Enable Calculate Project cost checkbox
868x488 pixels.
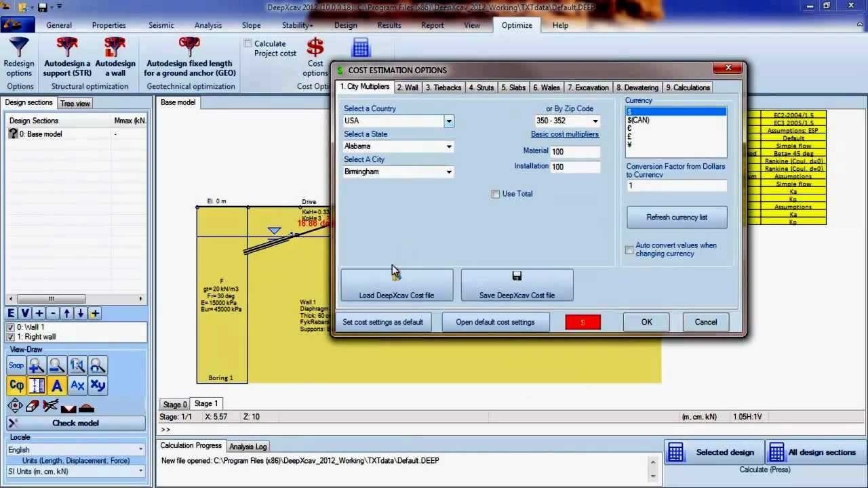(248, 43)
